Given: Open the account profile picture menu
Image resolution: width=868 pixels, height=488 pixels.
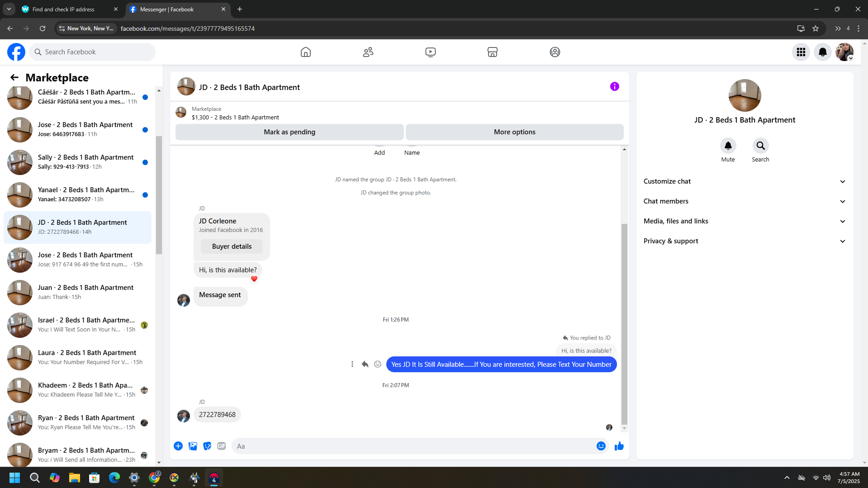Looking at the screenshot, I should (844, 52).
